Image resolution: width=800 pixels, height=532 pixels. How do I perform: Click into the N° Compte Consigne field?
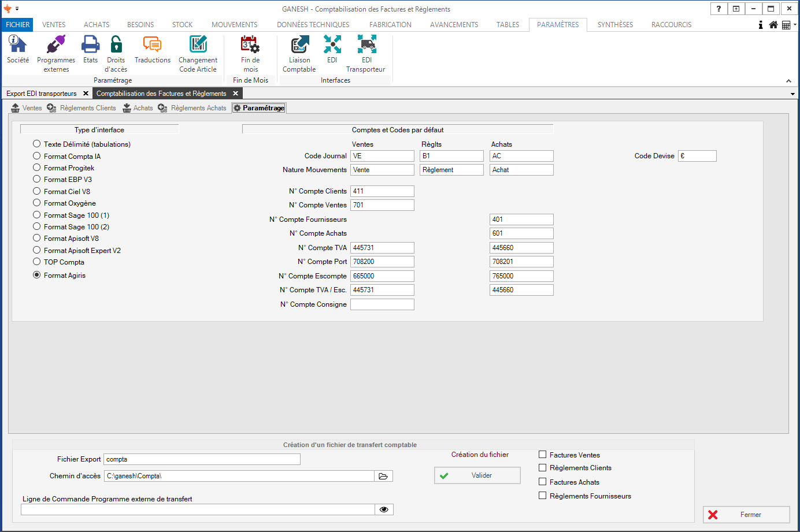(382, 304)
